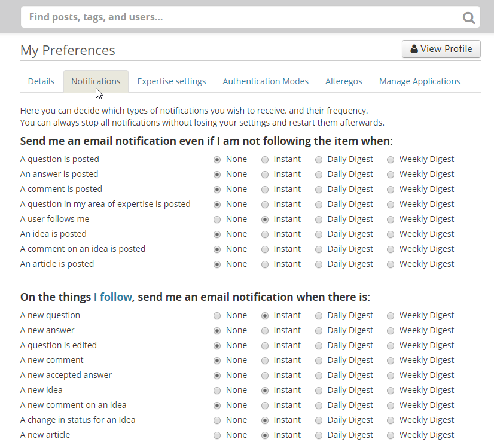Choose Instant for 'A question is edited'
494x448 pixels.
(x=265, y=346)
